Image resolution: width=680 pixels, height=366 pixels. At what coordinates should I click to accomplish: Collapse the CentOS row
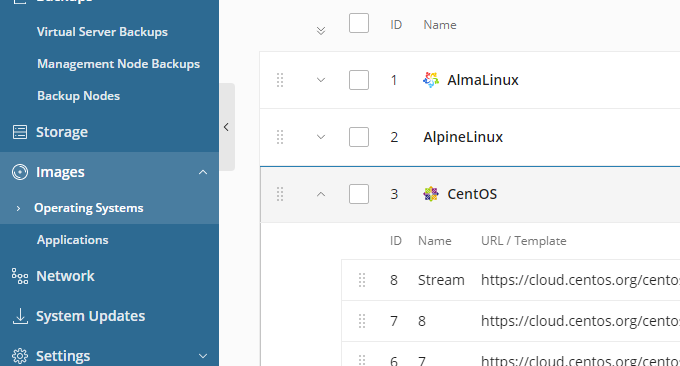[x=321, y=194]
